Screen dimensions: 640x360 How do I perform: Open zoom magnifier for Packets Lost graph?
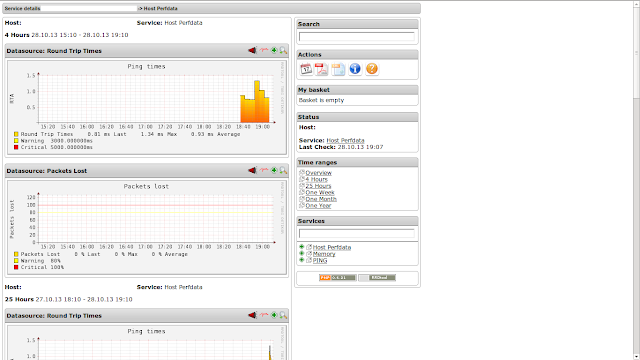[283, 170]
